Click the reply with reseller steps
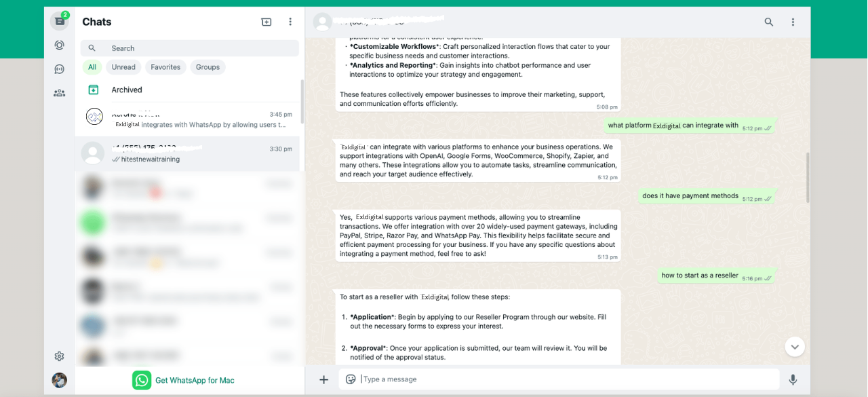The width and height of the screenshot is (868, 397). tap(477, 327)
